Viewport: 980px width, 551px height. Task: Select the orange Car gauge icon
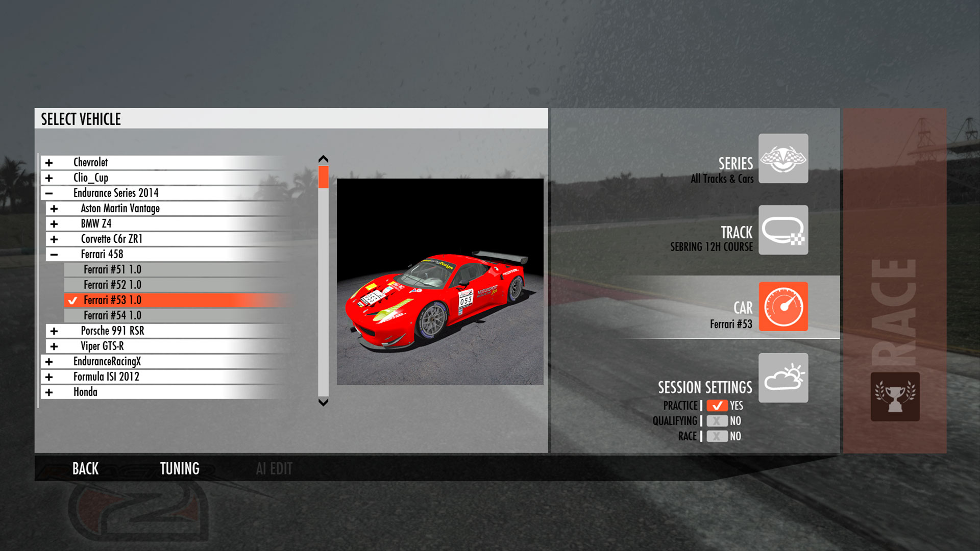783,307
